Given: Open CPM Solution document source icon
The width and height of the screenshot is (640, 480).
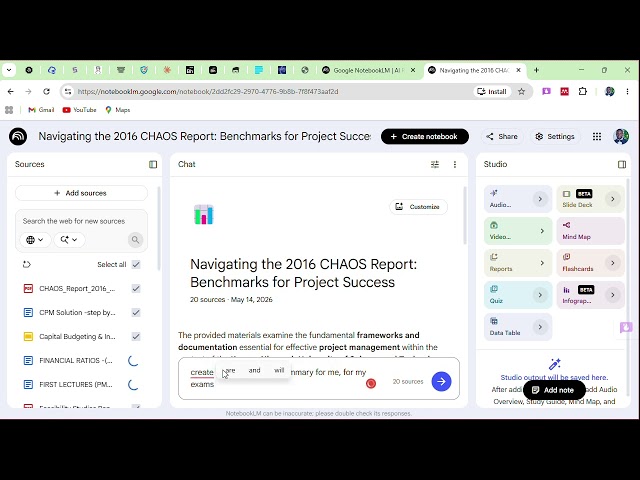Looking at the screenshot, I should [x=28, y=313].
